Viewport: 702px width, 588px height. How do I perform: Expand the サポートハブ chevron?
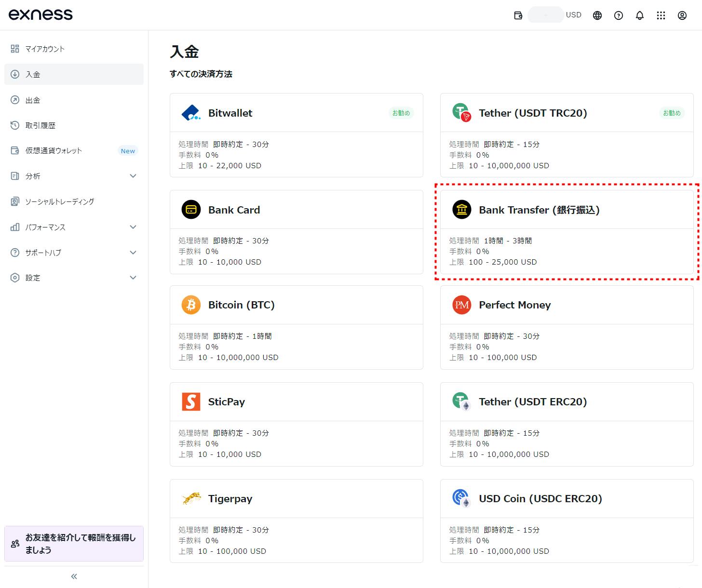(133, 253)
